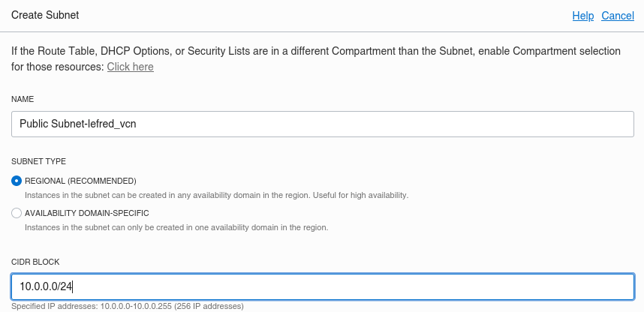
Task: Click the 'REGIONAL (RECOMMENDED)' option label text
Action: 80,181
